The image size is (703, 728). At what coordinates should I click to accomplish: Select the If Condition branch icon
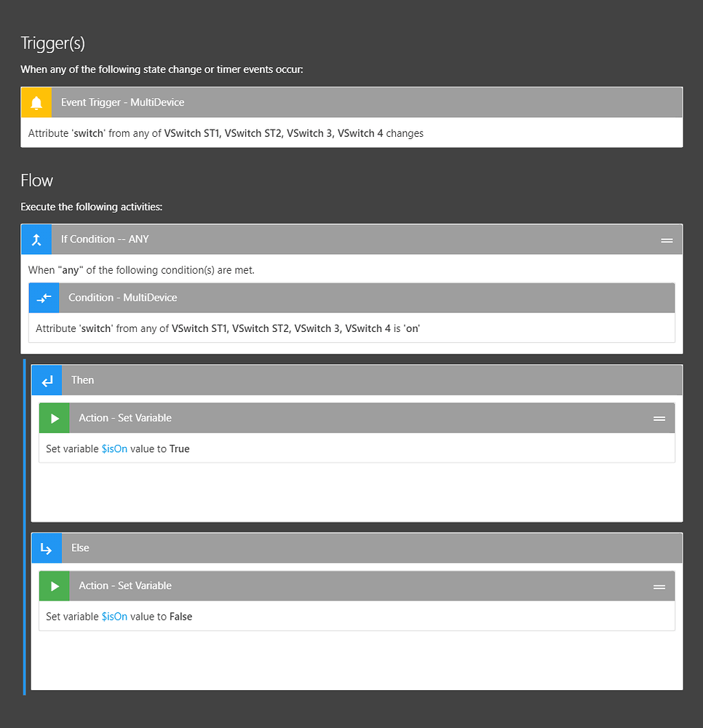tap(36, 239)
